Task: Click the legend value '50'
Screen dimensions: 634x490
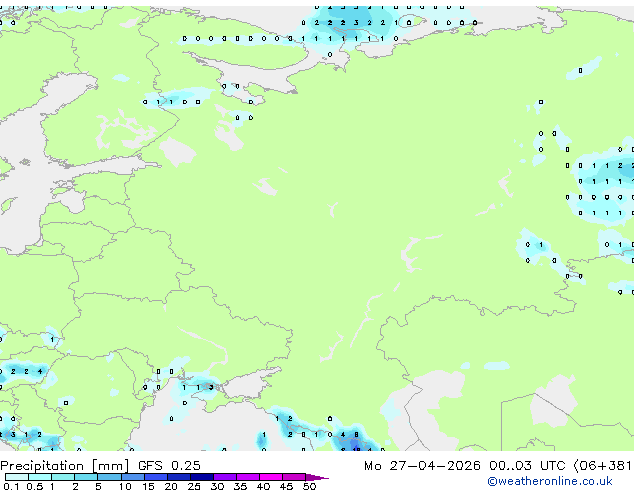Action: click(x=309, y=486)
